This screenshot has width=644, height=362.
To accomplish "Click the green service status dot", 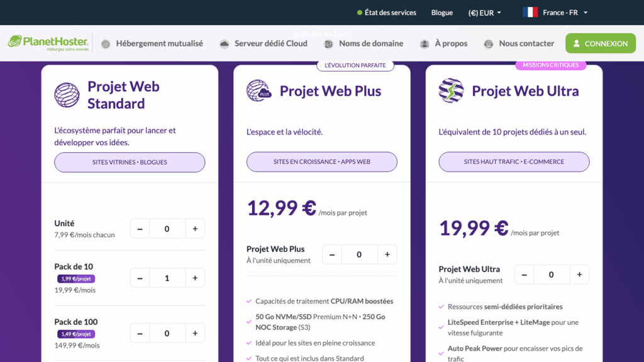I will pos(360,13).
